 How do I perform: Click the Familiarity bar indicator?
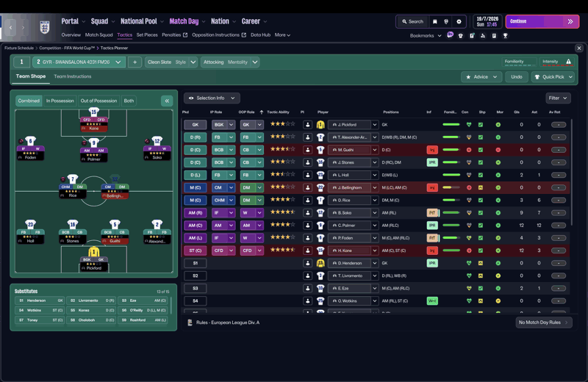520,62
